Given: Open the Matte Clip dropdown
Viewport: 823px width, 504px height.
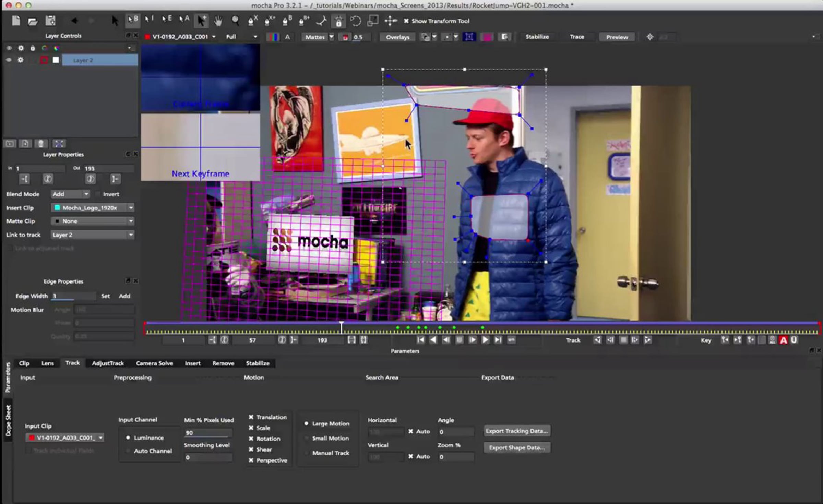Looking at the screenshot, I should pos(93,221).
